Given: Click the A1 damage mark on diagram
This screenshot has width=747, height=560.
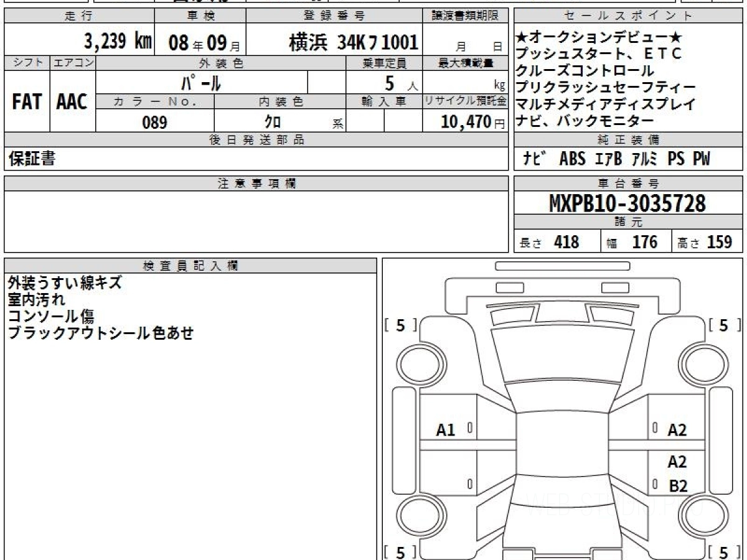Looking at the screenshot, I should tap(446, 429).
